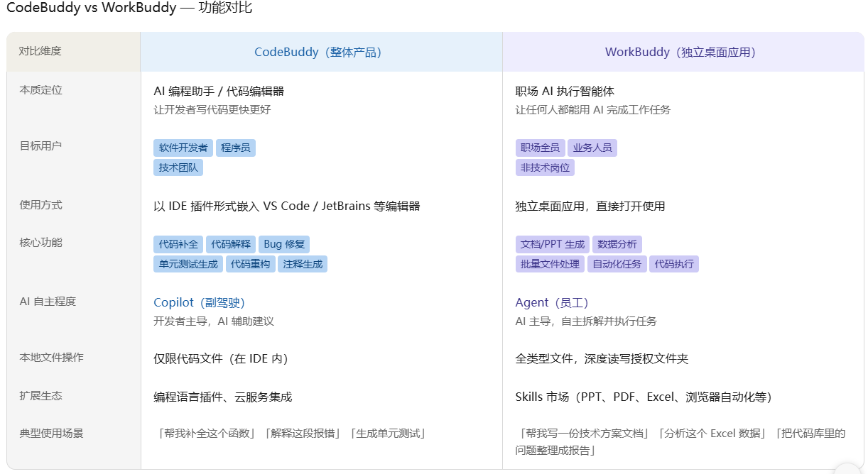Click 编程语言插件、云服务集成 text

pos(223,397)
